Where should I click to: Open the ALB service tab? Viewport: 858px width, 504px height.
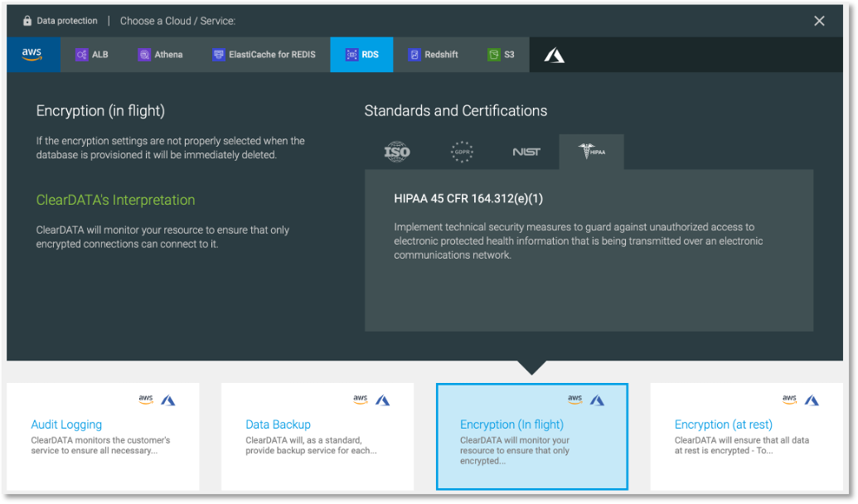tap(91, 54)
